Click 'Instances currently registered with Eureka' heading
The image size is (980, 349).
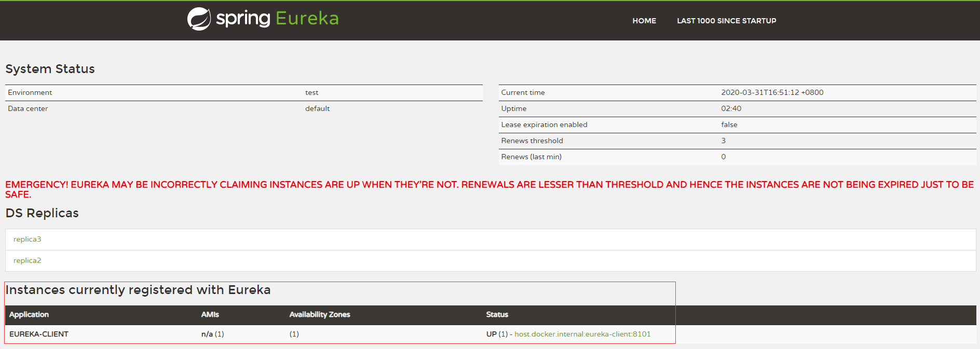[x=138, y=290]
